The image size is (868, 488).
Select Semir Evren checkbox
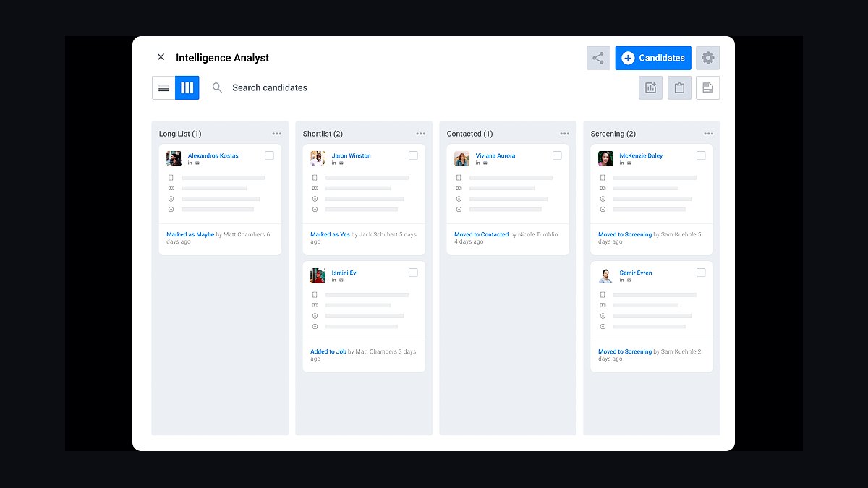(x=701, y=273)
